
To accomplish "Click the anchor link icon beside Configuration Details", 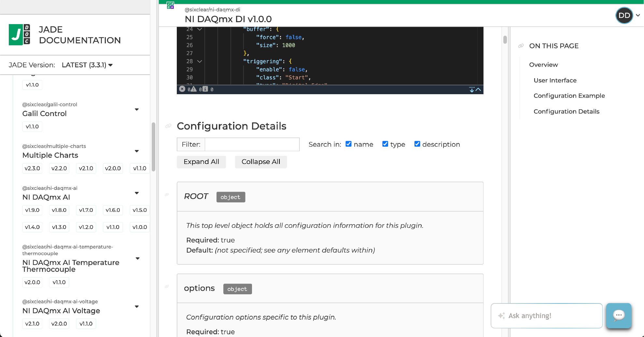I will [168, 125].
